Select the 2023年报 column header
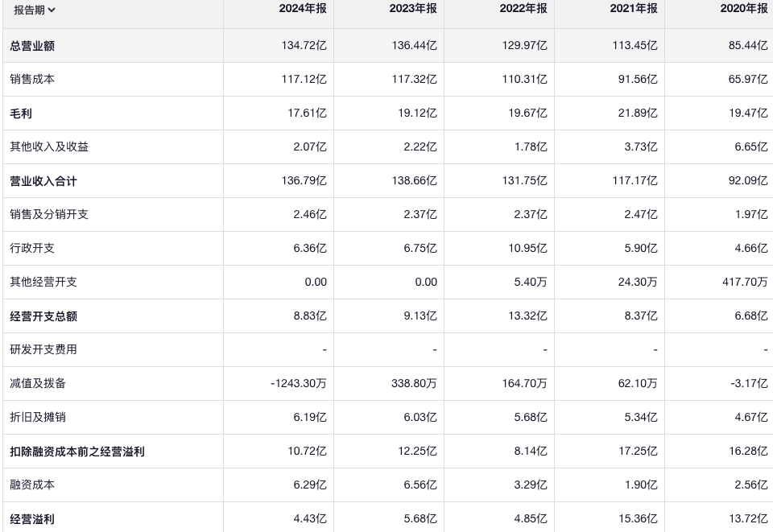The height and width of the screenshot is (532, 773). pyautogui.click(x=413, y=9)
